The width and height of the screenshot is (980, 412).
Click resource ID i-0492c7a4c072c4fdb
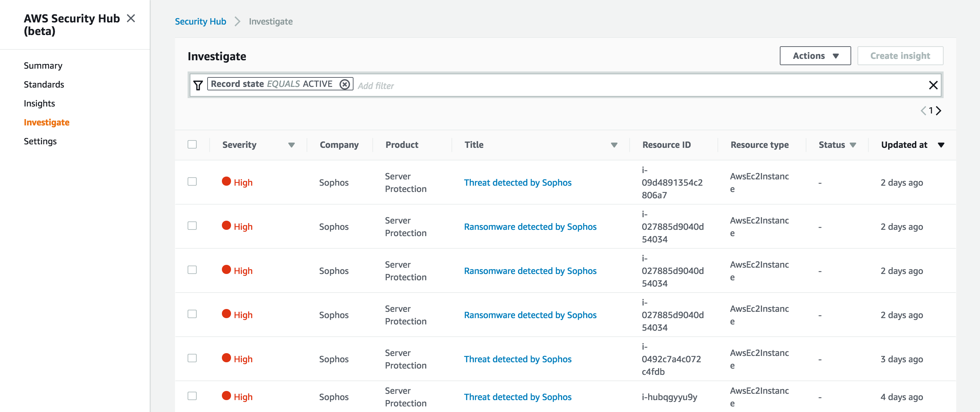click(671, 359)
